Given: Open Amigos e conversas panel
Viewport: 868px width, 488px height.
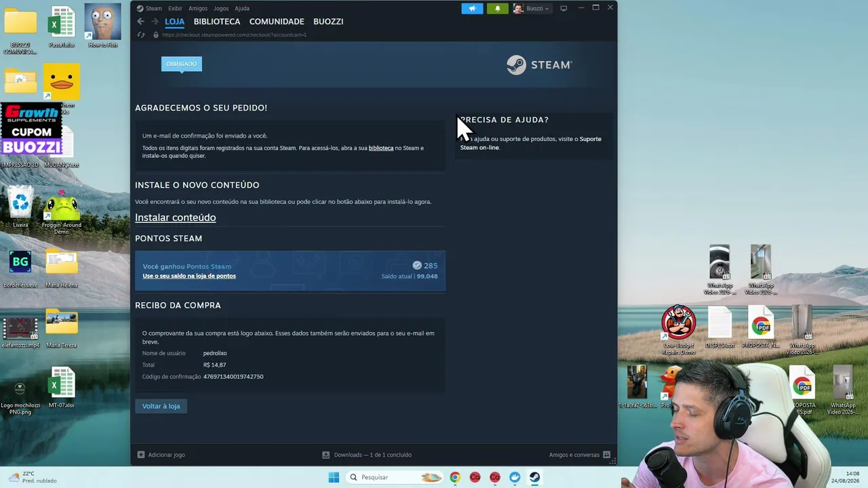Looking at the screenshot, I should coord(580,455).
